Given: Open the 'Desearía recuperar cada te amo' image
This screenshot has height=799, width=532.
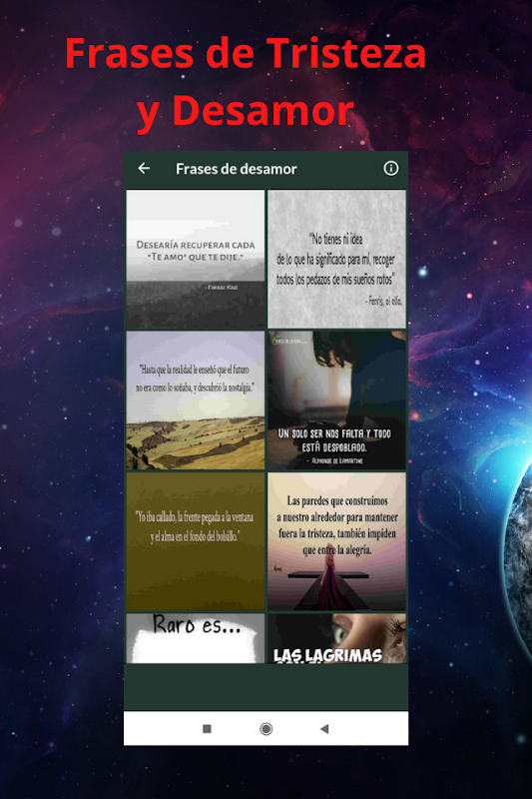Looking at the screenshot, I should (x=196, y=260).
